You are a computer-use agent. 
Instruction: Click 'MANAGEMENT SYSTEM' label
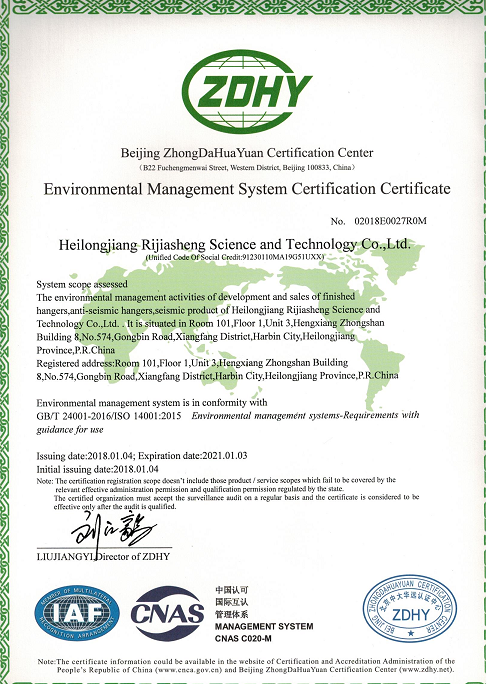pos(264,626)
